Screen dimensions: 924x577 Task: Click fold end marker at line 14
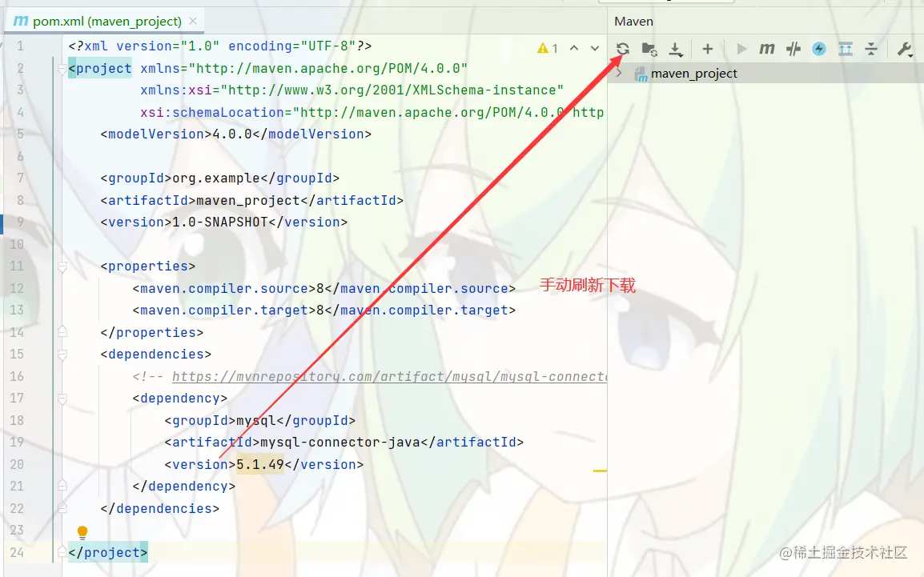click(x=62, y=332)
